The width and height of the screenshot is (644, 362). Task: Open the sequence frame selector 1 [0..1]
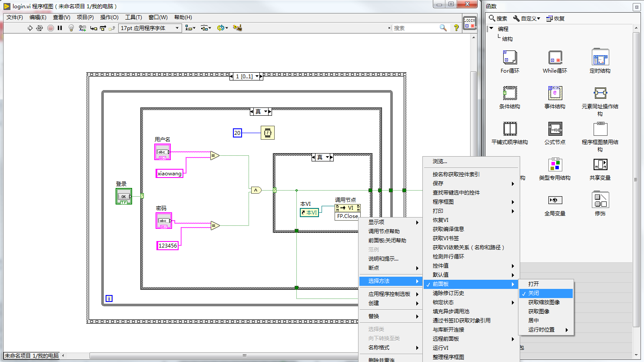[246, 76]
